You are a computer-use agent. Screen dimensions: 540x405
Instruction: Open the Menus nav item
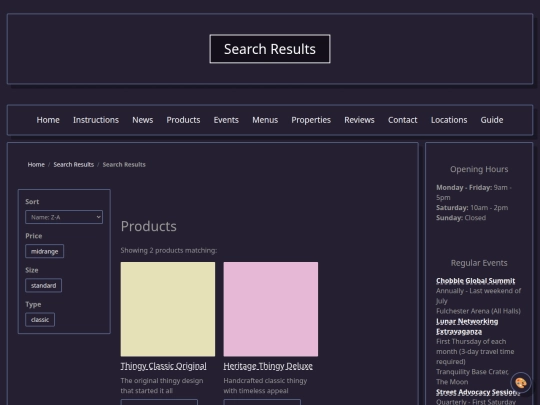coord(265,120)
